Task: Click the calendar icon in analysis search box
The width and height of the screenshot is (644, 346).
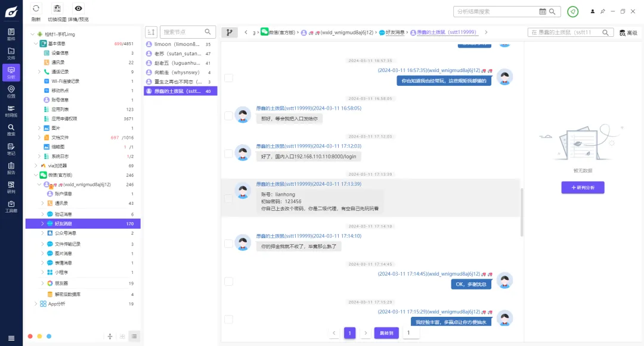Action: pyautogui.click(x=543, y=11)
